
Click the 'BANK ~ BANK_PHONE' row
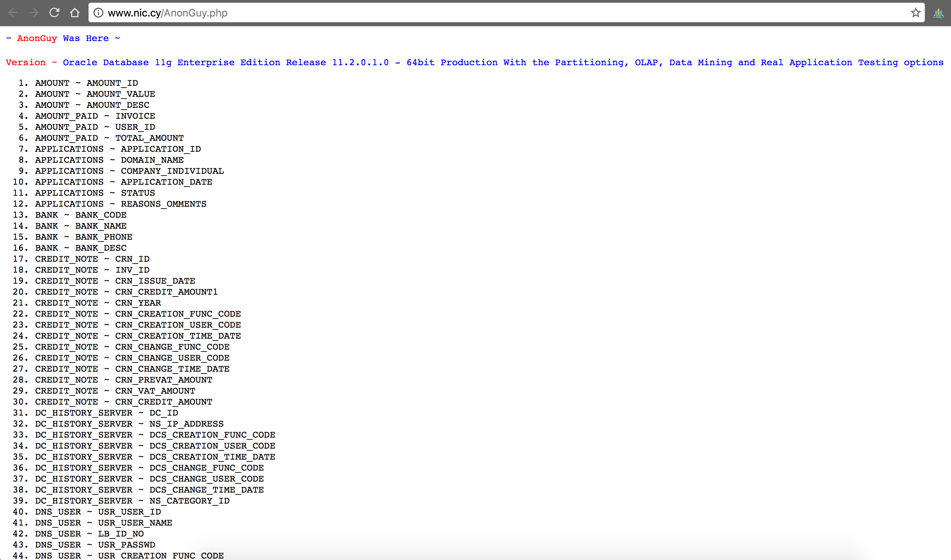[84, 237]
